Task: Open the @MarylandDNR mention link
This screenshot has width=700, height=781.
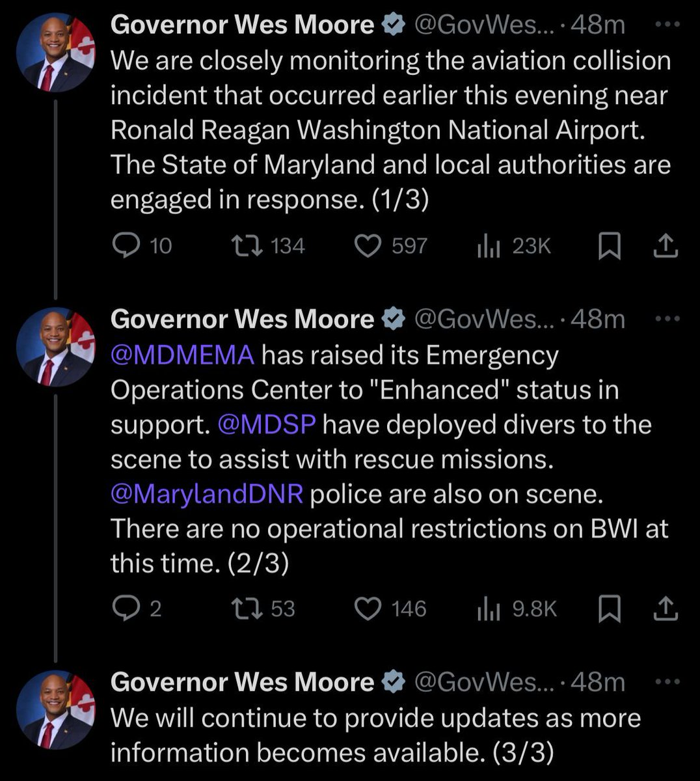Action: click(x=207, y=494)
